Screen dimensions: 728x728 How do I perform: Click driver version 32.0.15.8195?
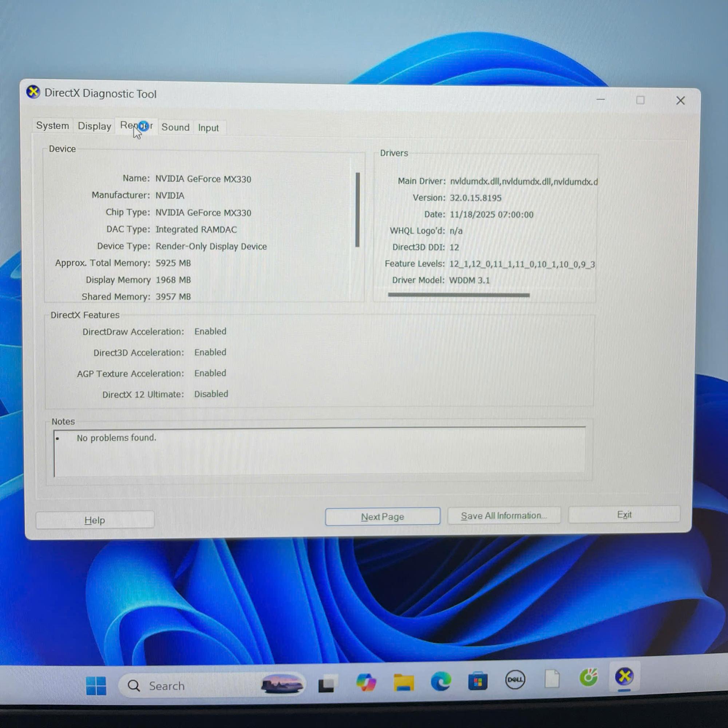point(475,198)
